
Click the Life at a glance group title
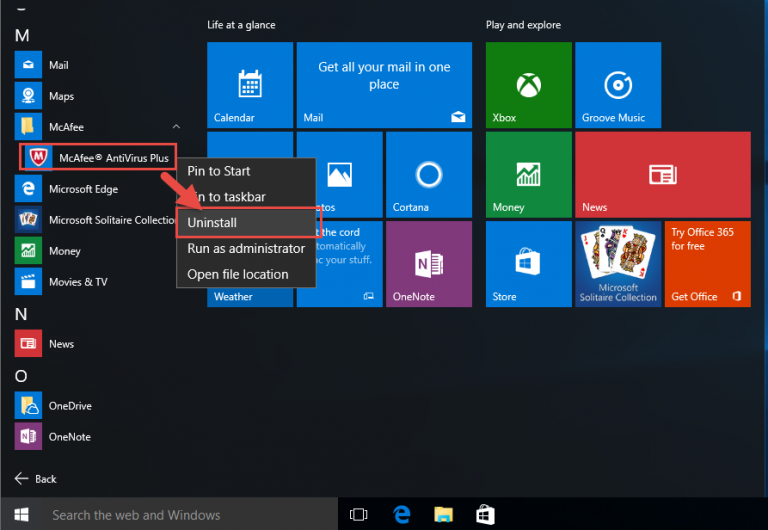pos(241,25)
